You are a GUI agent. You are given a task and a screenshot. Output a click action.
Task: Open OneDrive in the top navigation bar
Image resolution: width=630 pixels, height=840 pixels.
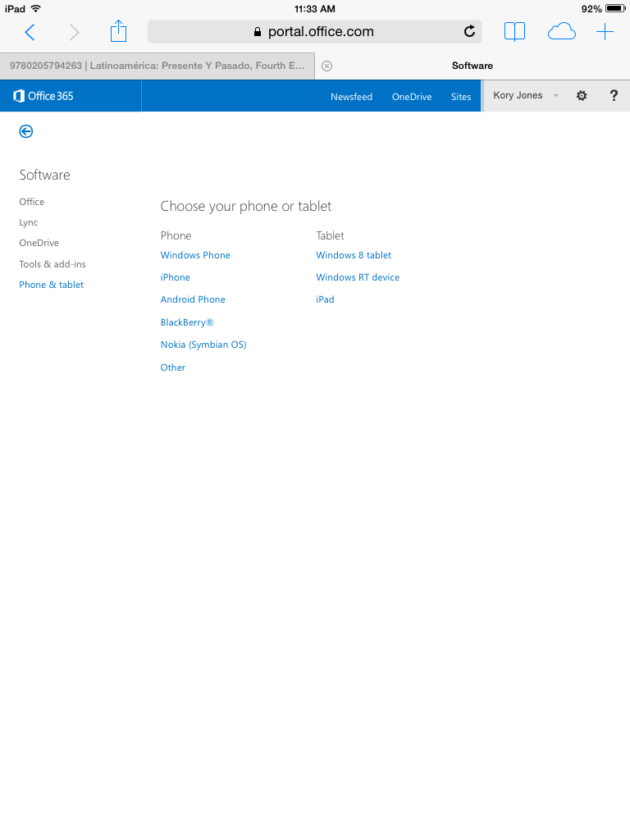[412, 97]
